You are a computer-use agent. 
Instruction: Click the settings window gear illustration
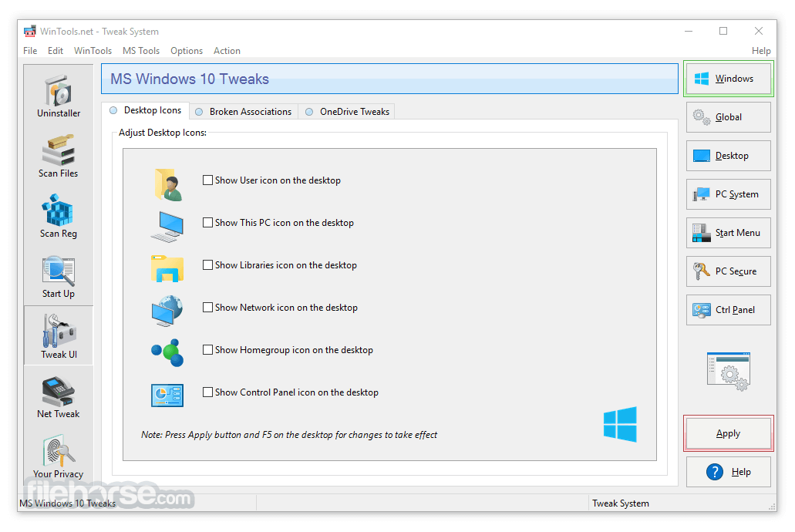pos(729,371)
